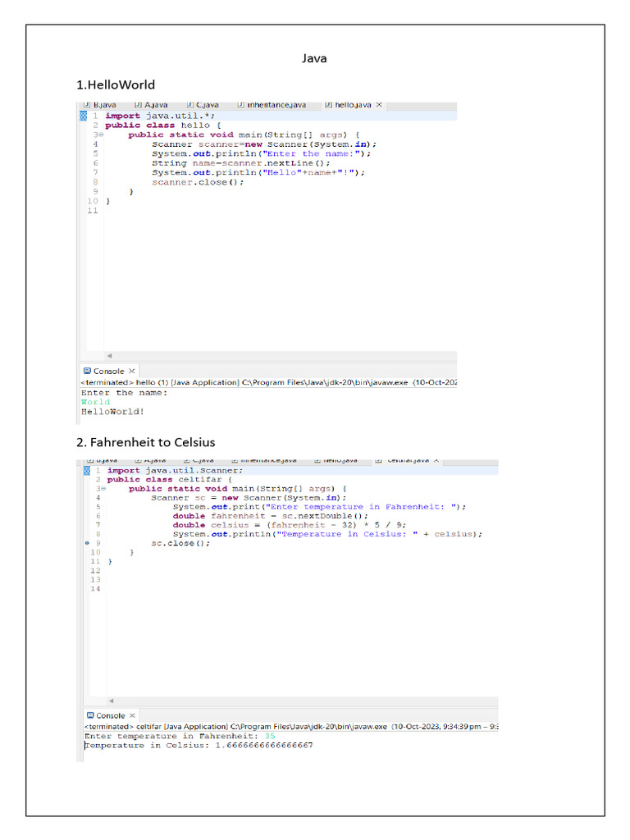630x840 pixels.
Task: Click the file icon on the hello.java tab
Action: 329,105
